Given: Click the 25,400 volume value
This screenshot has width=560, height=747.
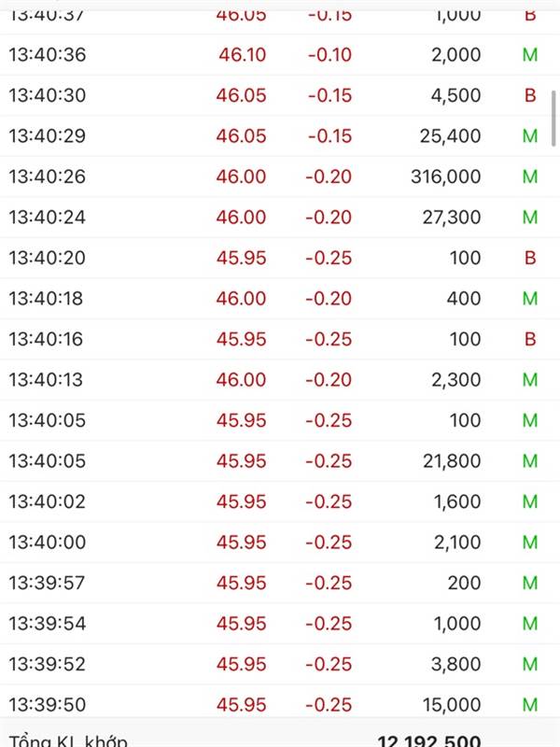Looking at the screenshot, I should coord(450,135).
